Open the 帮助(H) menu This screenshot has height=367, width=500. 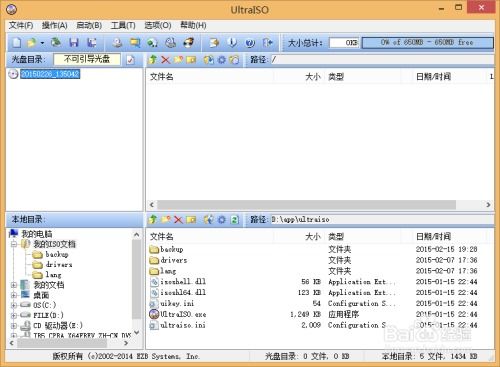click(193, 26)
